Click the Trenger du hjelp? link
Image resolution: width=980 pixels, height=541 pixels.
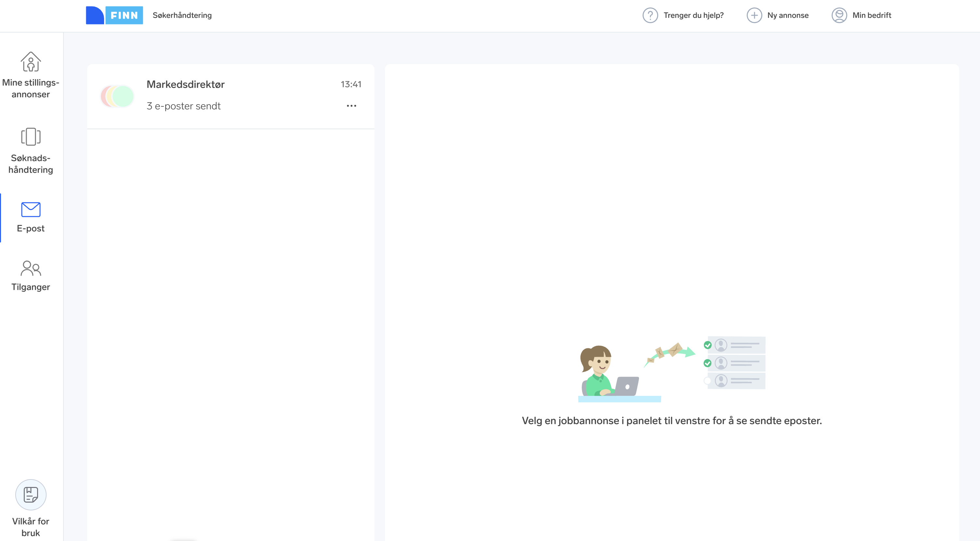(x=693, y=15)
